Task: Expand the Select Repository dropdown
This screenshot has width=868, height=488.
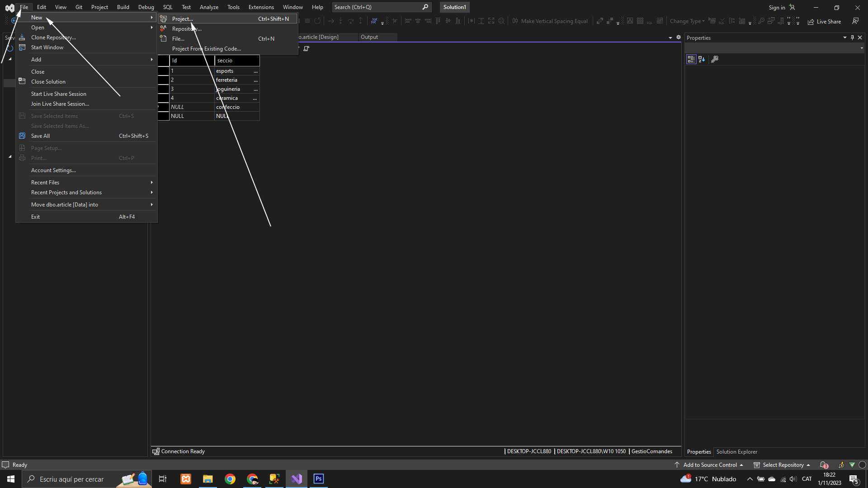Action: coord(782,465)
